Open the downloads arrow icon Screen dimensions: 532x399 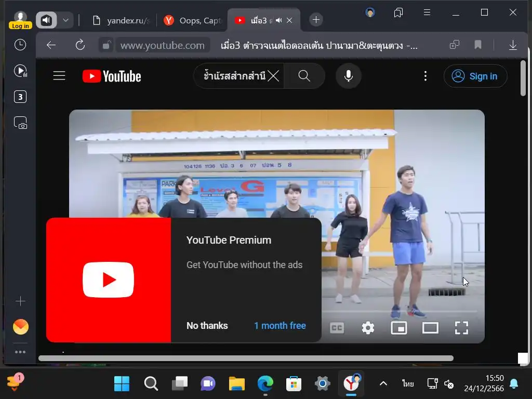pyautogui.click(x=513, y=45)
